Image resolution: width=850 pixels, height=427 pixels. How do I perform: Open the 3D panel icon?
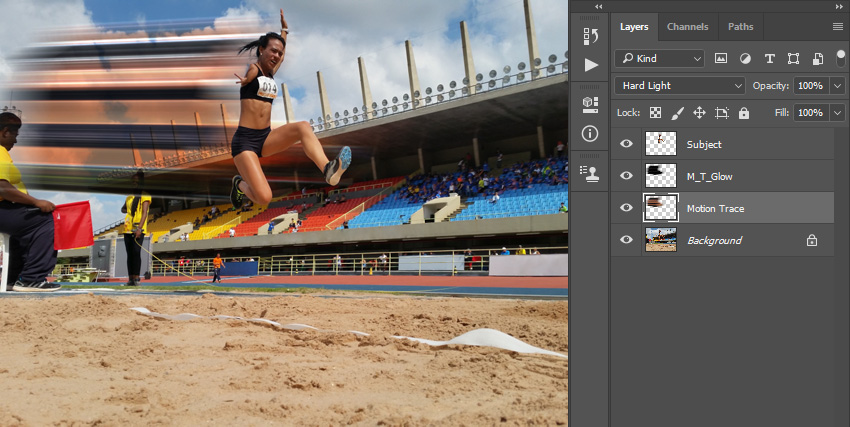pos(590,104)
